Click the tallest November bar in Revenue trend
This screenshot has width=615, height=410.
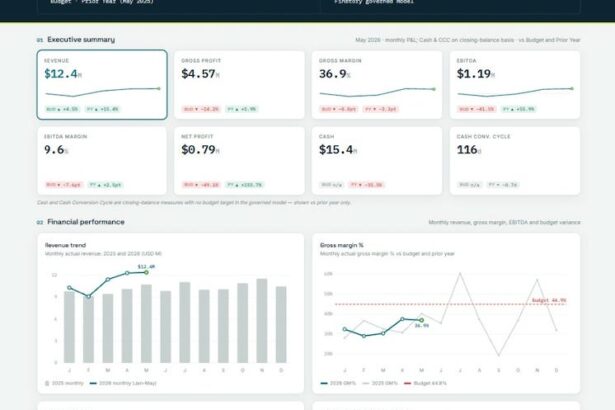coord(262,321)
